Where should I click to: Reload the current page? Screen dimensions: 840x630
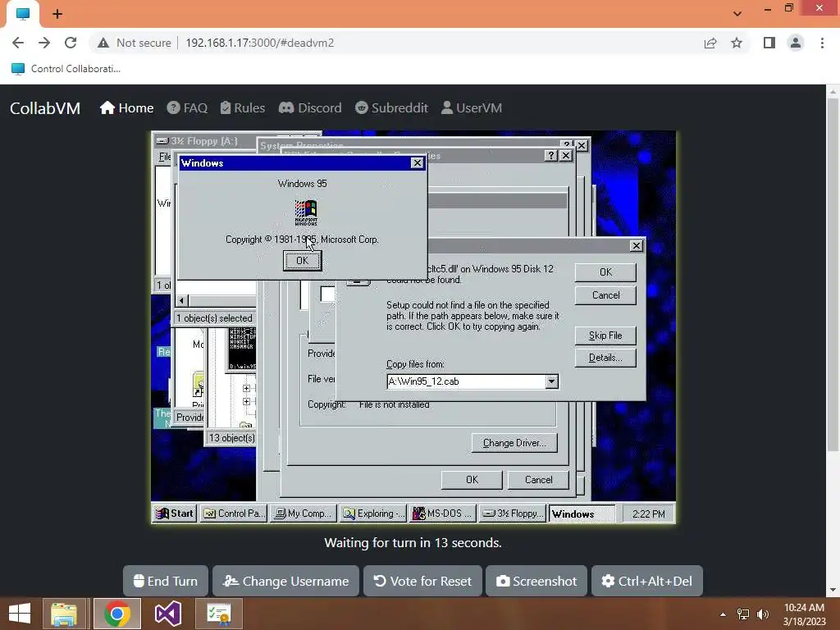click(71, 43)
